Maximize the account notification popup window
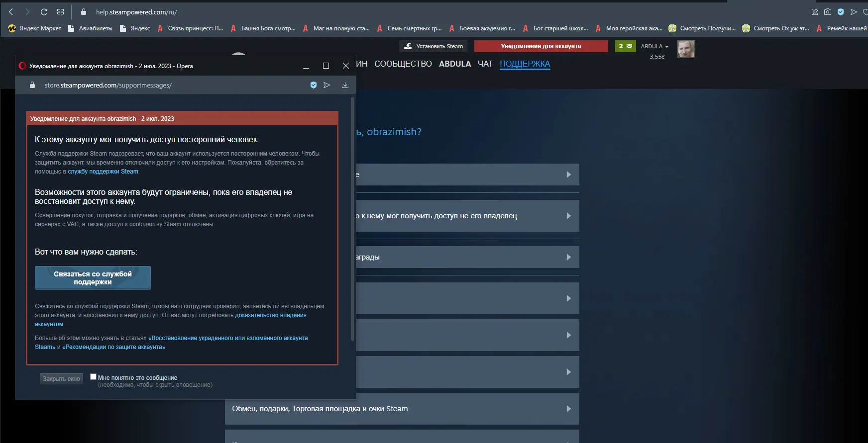Screen dimensions: 868x443 coord(326,66)
